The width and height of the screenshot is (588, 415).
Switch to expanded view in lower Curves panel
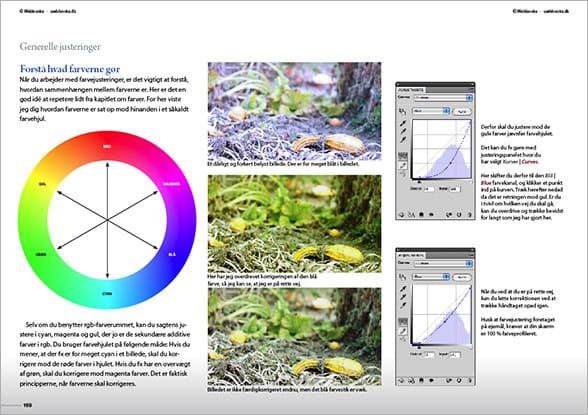(411, 380)
